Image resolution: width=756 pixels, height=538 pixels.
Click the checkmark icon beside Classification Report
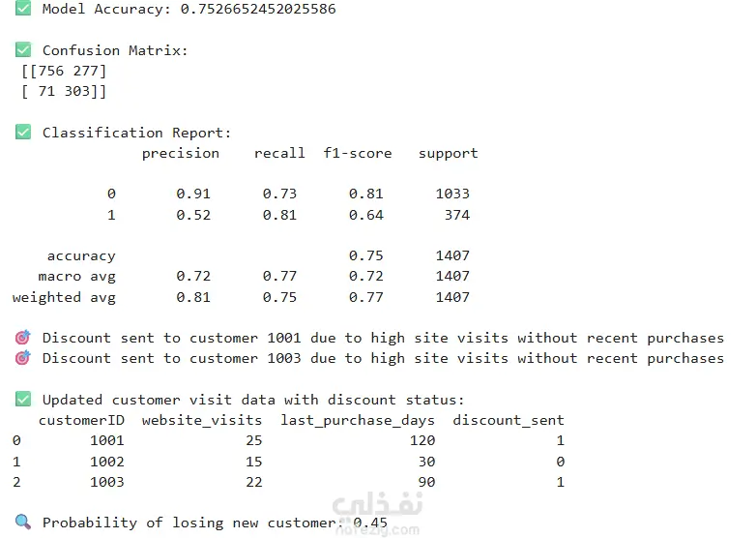(23, 133)
